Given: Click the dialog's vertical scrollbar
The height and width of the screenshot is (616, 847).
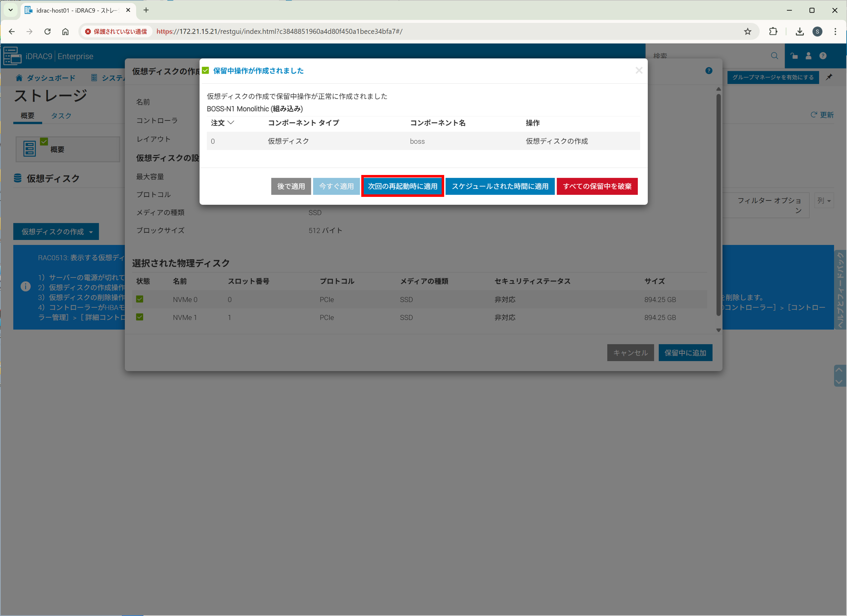Looking at the screenshot, I should (x=718, y=205).
